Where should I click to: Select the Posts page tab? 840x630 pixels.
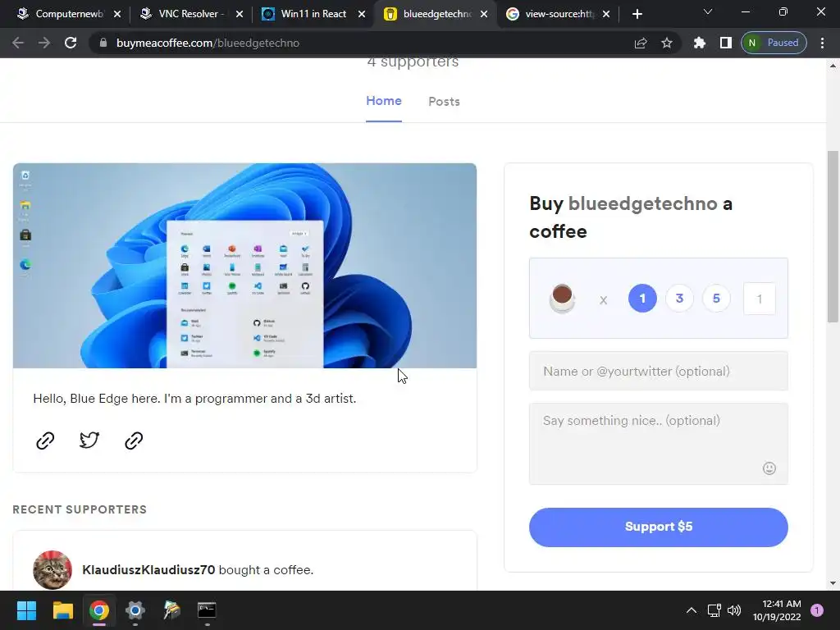(x=444, y=101)
